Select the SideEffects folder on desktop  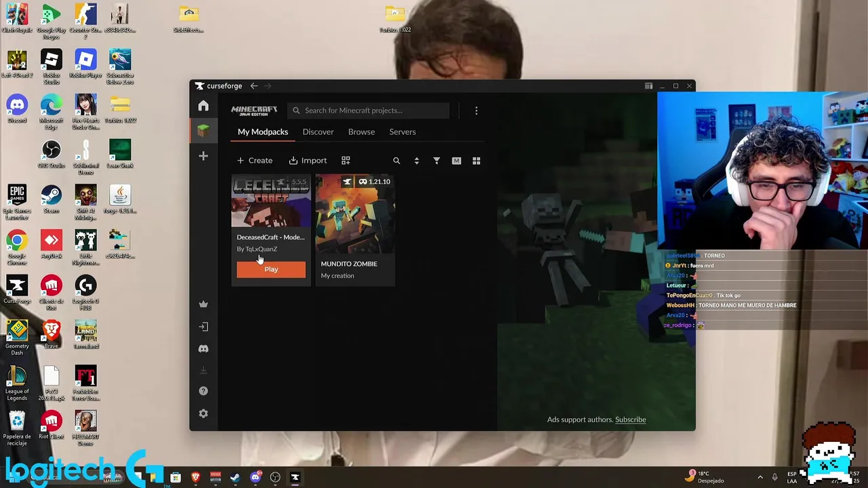point(189,19)
